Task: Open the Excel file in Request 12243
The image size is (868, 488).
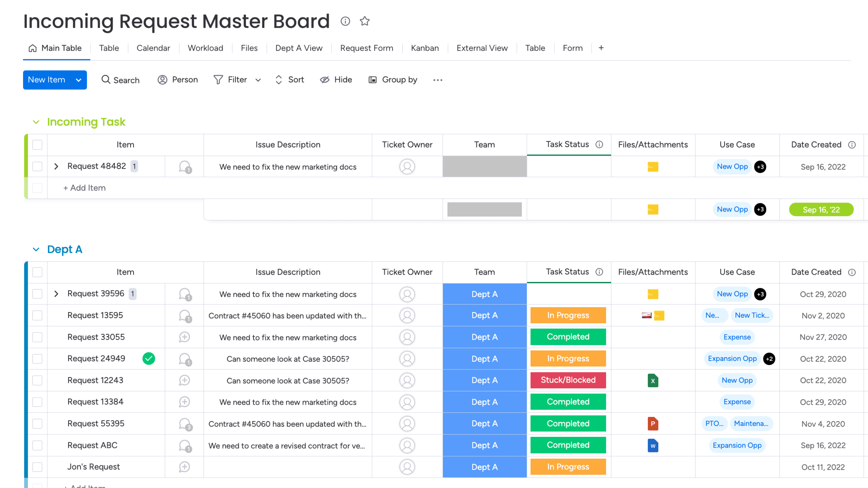Action: point(653,380)
